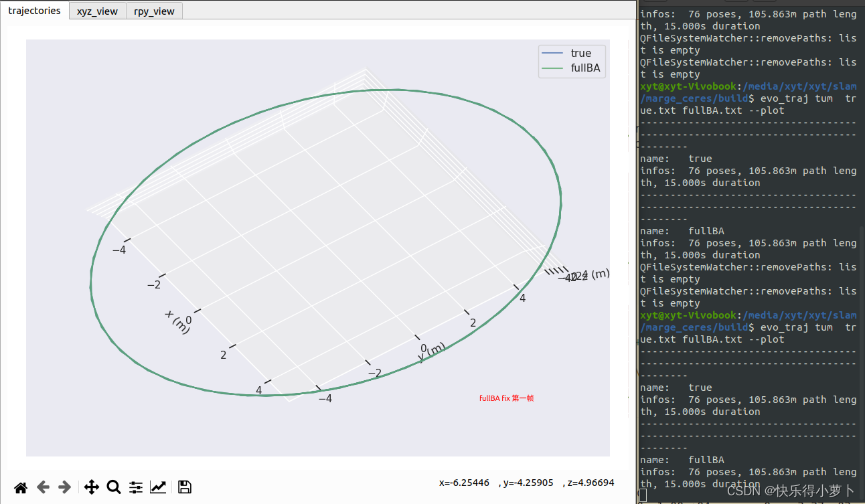Save the figure with floppy icon
This screenshot has width=865, height=504.
(185, 487)
